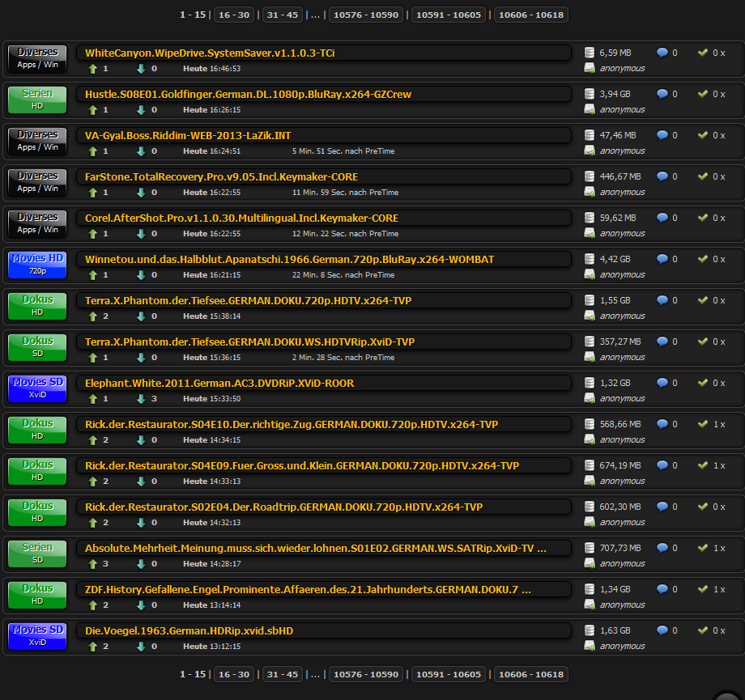Screen dimensions: 745x700
Task: Select page 16 - 30 in bottom pagination
Action: pos(234,674)
